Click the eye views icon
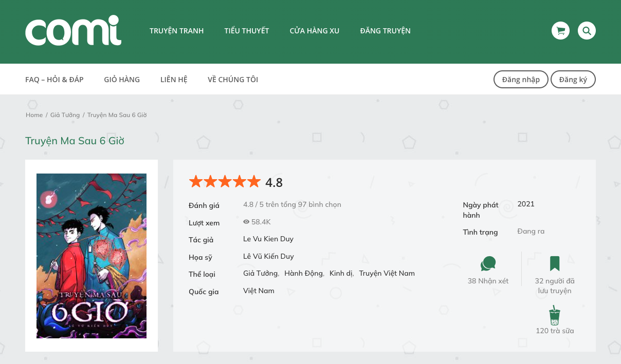Image resolution: width=621 pixels, height=364 pixels. [246, 222]
